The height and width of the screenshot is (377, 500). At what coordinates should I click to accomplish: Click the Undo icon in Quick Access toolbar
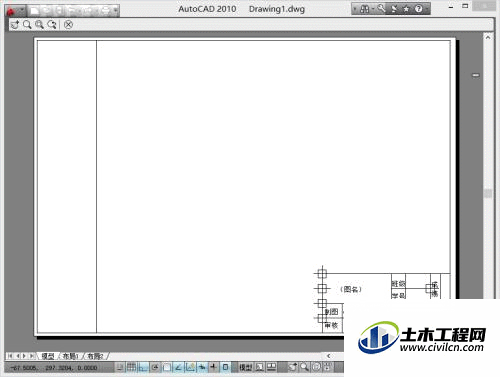73,11
